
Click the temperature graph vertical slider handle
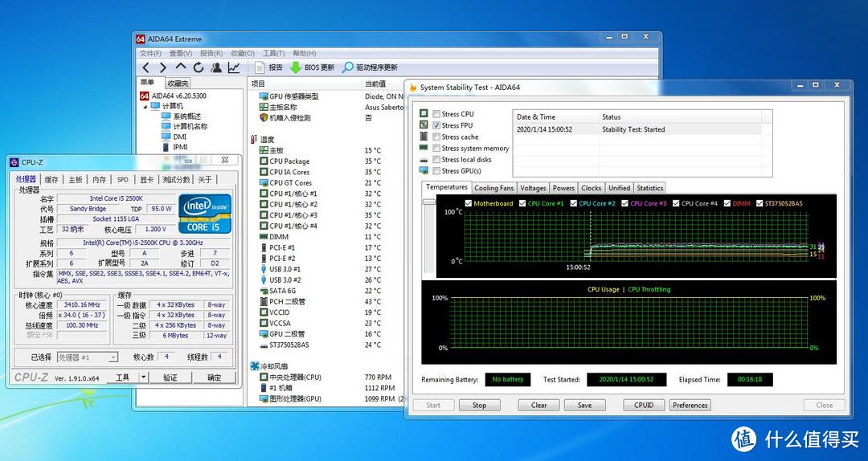428,202
